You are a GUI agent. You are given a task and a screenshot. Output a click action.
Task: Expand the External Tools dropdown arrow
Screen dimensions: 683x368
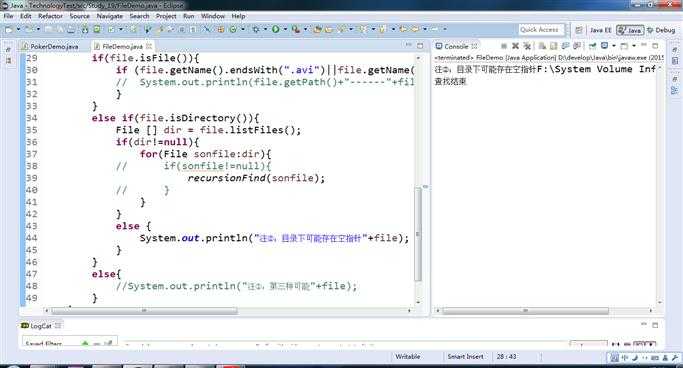[305, 29]
